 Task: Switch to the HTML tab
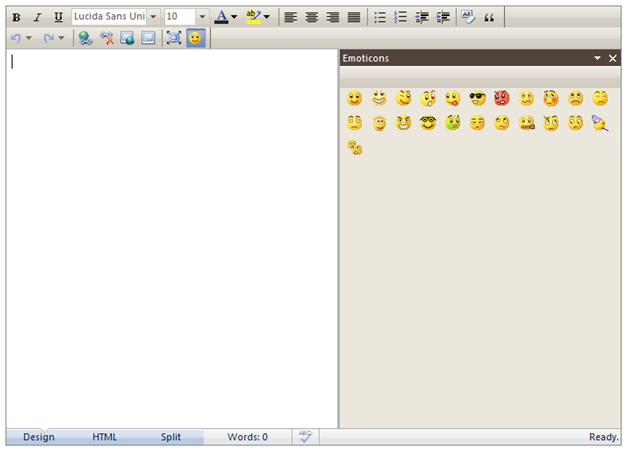(x=104, y=437)
